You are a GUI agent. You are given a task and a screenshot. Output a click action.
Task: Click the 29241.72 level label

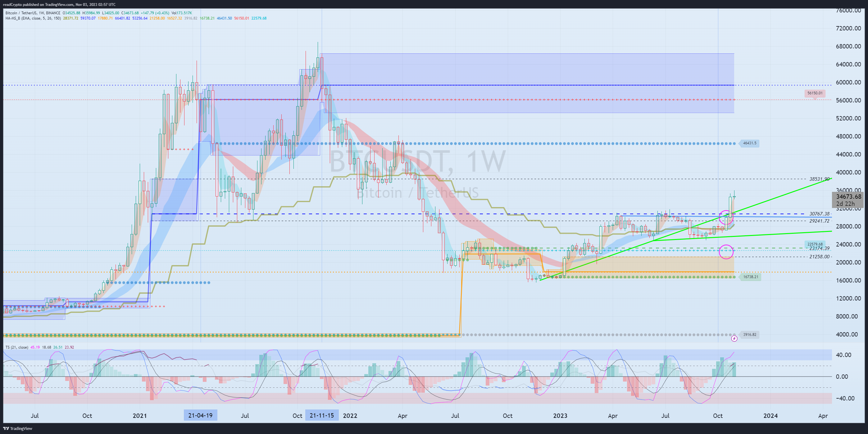coord(819,221)
